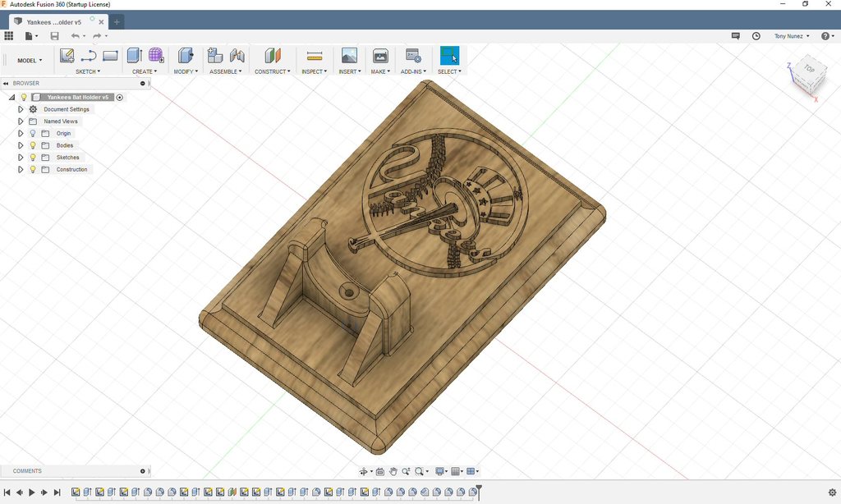Jump to timeline end
Screen dimensions: 841x504
[x=57, y=493]
